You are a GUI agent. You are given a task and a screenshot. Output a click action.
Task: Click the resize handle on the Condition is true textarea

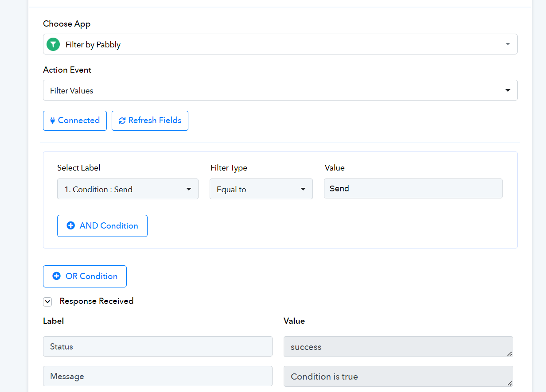coord(510,383)
